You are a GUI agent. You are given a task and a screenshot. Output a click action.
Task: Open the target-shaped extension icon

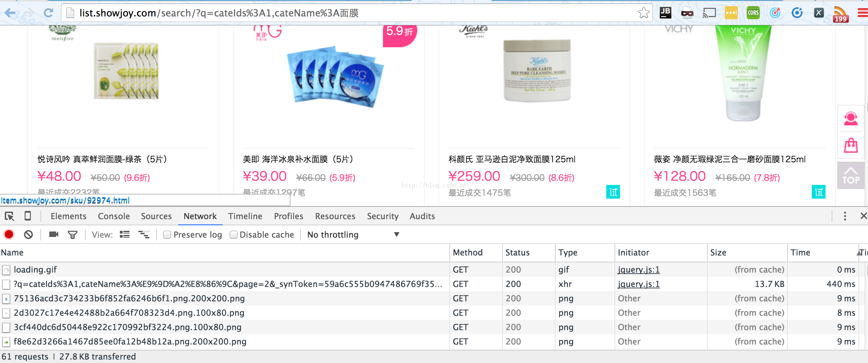click(x=775, y=13)
